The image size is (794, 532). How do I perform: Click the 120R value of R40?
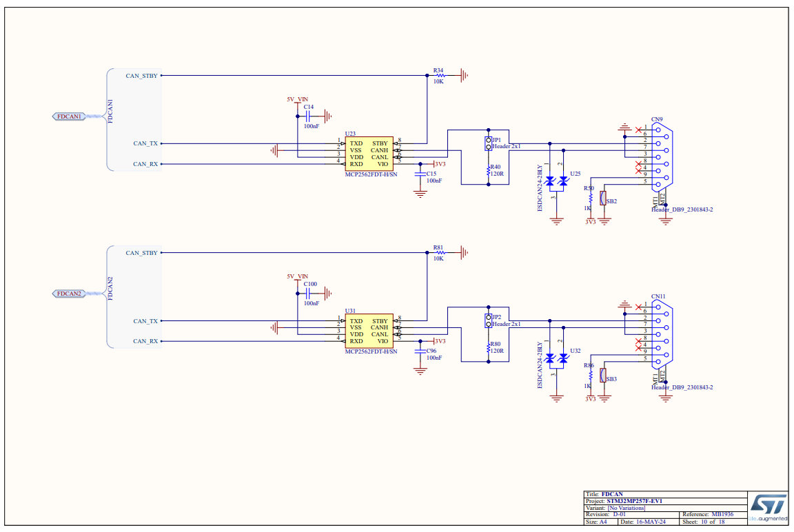click(x=497, y=174)
